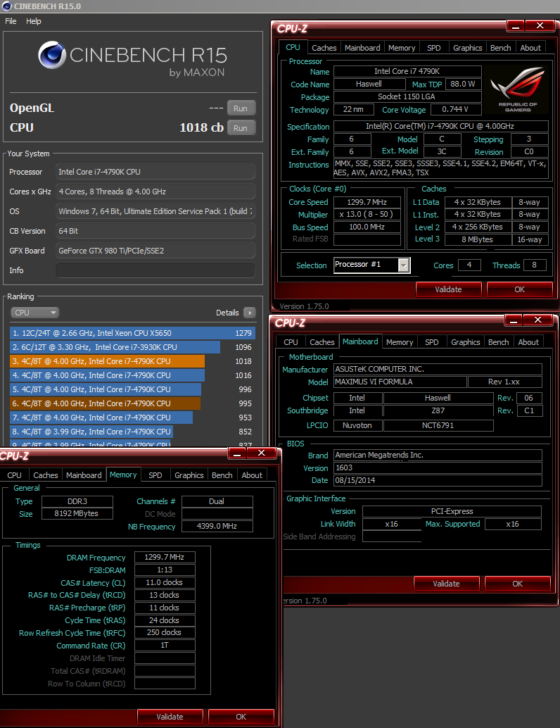Viewport: 560px width, 728px height.
Task: Select ranking row 2 Core i7-3930K
Action: coord(132,347)
